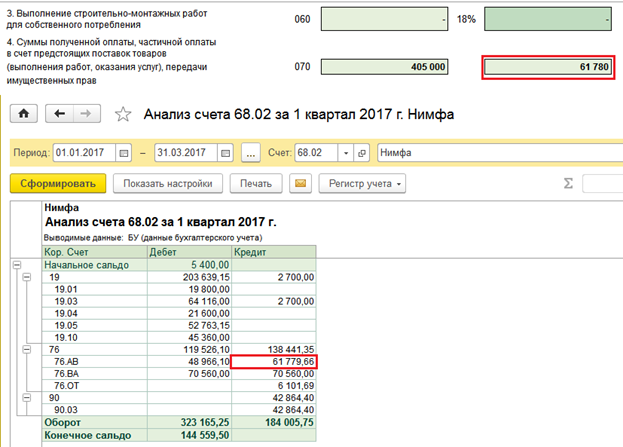Select the 19.10 row label
The image size is (623, 447).
pyautogui.click(x=66, y=337)
